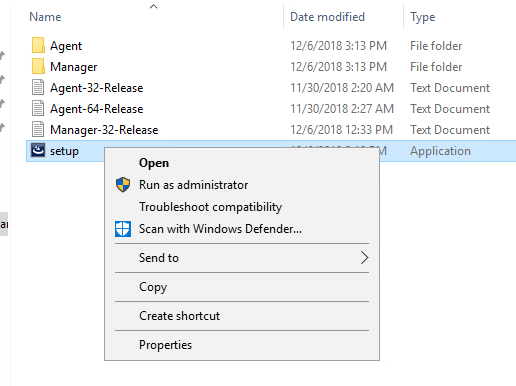Select Create shortcut from the menu
This screenshot has width=516, height=386.
[x=179, y=316]
